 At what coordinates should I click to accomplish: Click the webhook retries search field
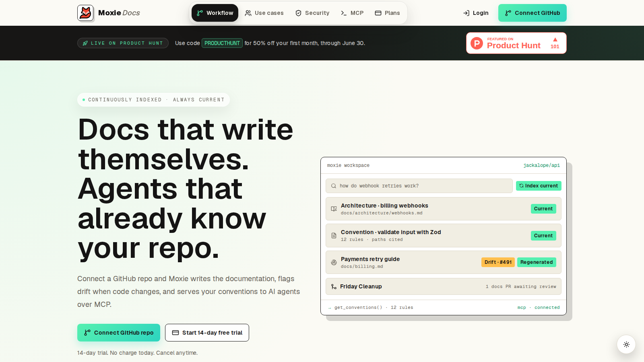click(x=419, y=186)
